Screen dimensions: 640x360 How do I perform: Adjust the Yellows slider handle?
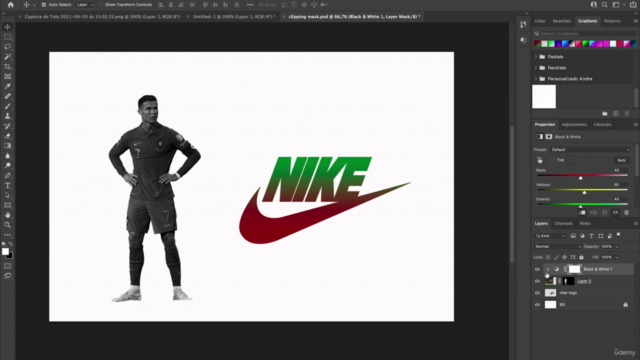[584, 192]
